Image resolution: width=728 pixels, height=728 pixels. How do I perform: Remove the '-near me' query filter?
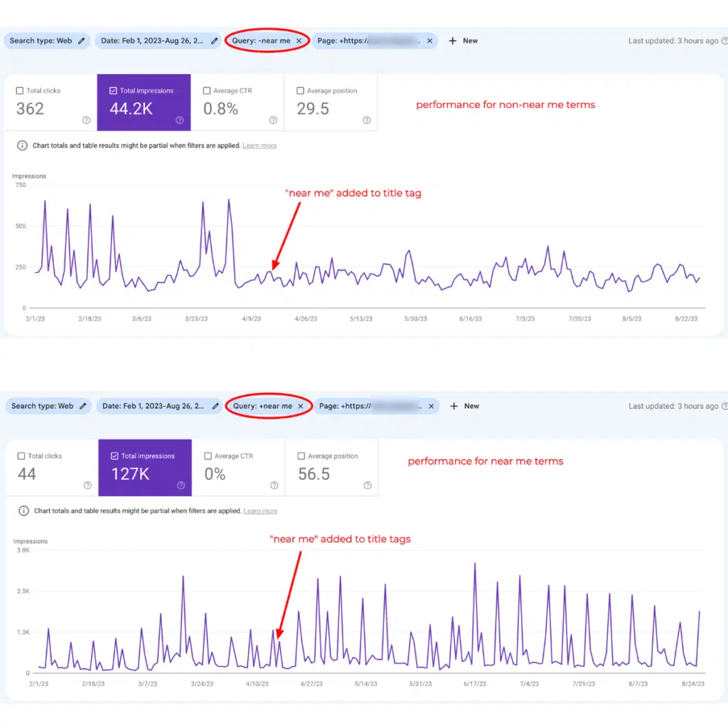[299, 41]
